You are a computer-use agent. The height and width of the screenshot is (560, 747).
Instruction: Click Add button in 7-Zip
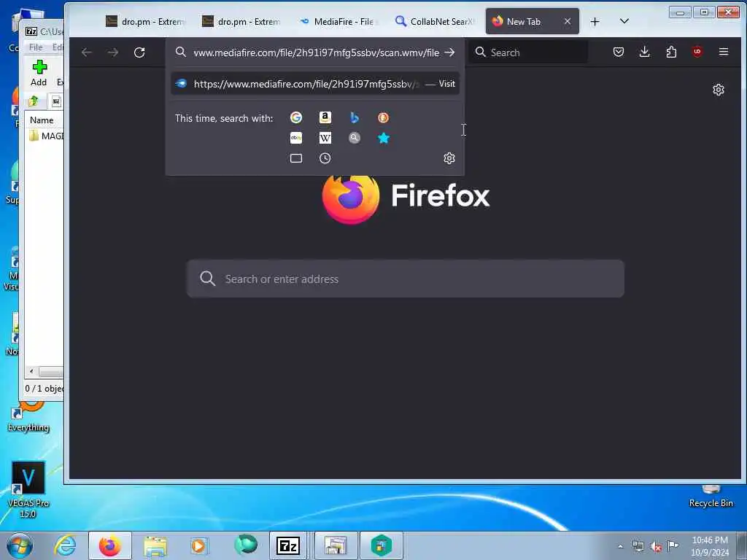[39, 73]
